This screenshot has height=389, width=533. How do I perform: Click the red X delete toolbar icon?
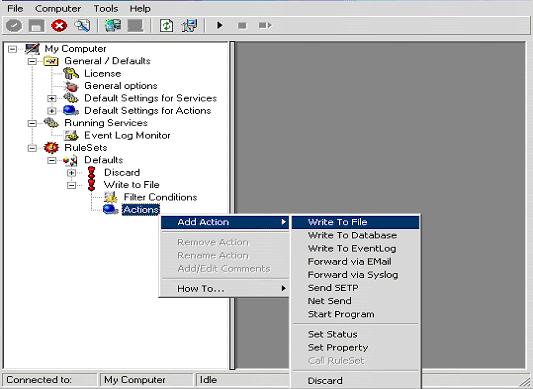coord(59,26)
